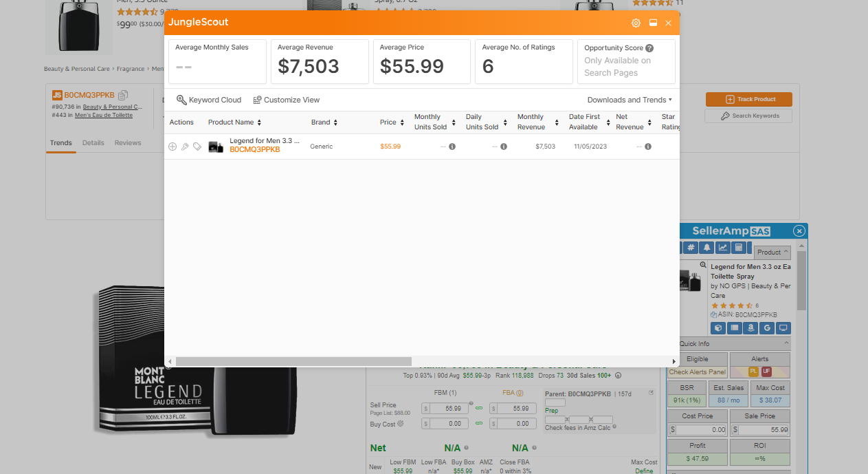Switch to the Reviews tab
The width and height of the screenshot is (868, 474).
(x=128, y=143)
